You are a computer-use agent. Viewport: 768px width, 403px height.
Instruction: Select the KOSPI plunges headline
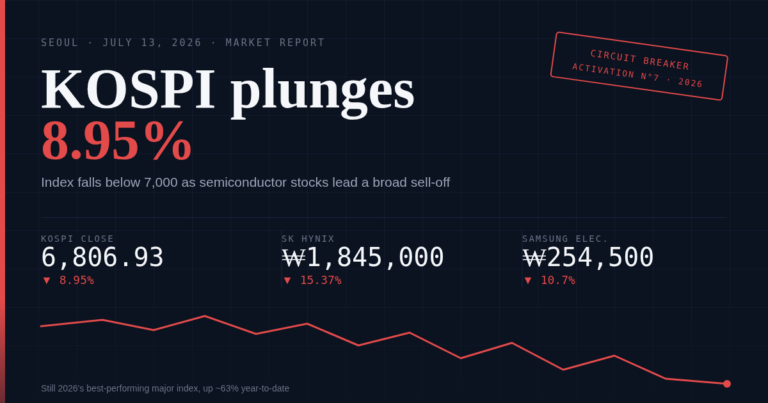coord(228,91)
